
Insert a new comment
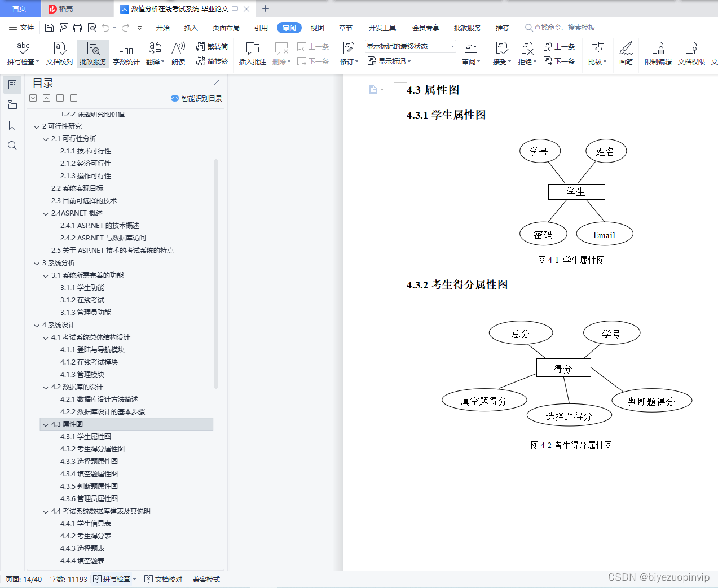252,53
